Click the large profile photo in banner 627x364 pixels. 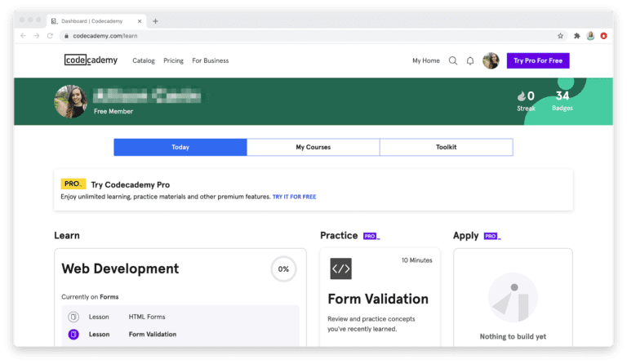[x=70, y=101]
